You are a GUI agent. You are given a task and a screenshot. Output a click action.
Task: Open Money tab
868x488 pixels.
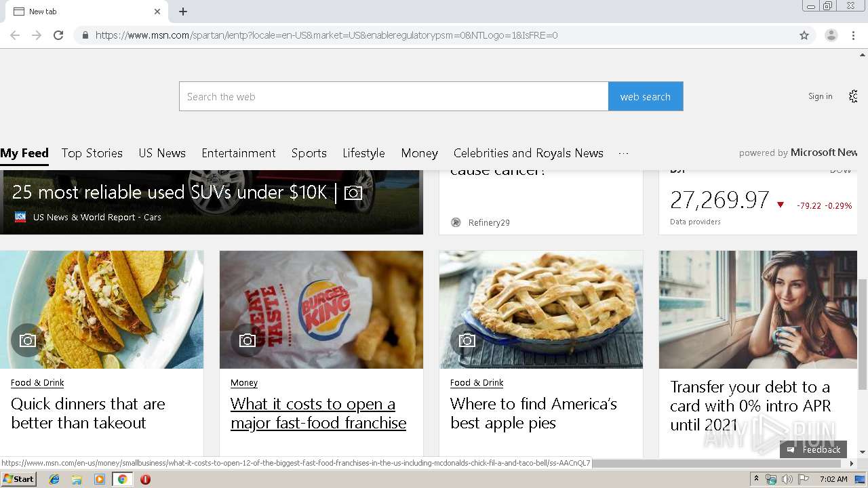[x=419, y=153]
